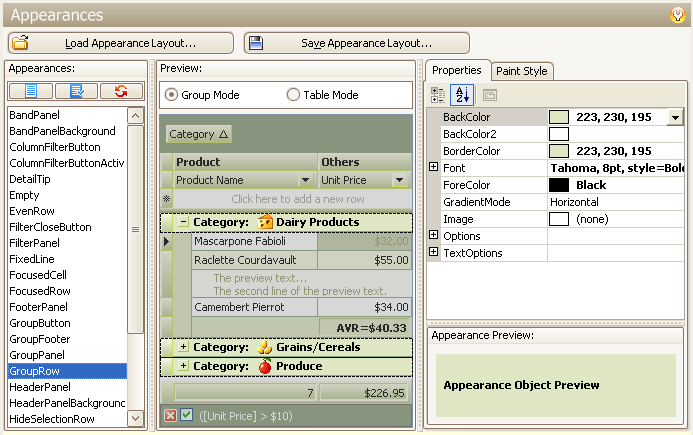Click the Mascarpone Fabioli cell
Image resolution: width=693 pixels, height=435 pixels.
point(254,241)
